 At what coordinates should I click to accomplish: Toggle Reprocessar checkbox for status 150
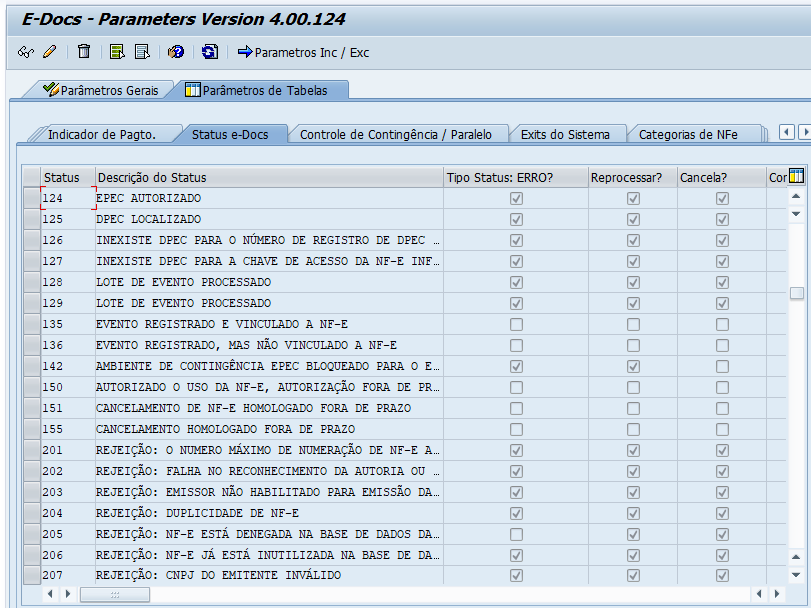(x=633, y=388)
